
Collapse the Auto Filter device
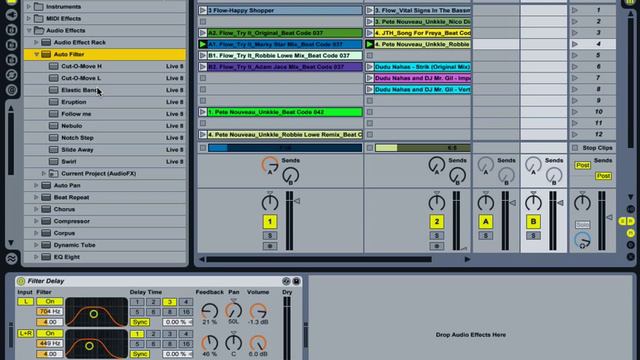[36, 54]
